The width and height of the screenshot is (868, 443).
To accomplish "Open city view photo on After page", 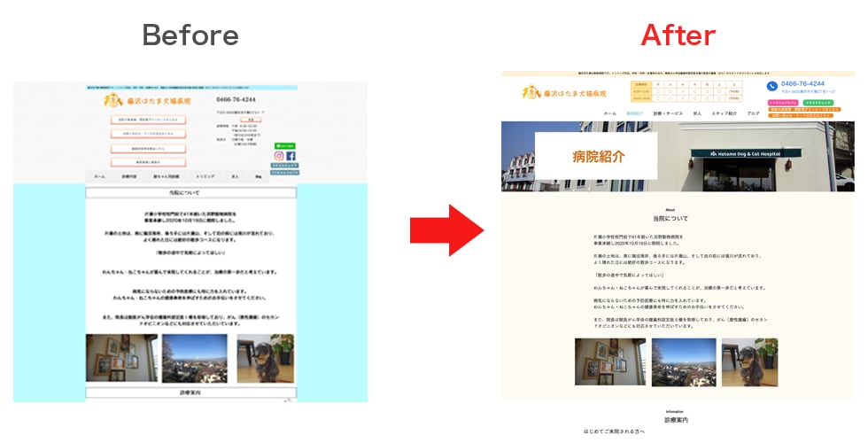I will pos(684,362).
